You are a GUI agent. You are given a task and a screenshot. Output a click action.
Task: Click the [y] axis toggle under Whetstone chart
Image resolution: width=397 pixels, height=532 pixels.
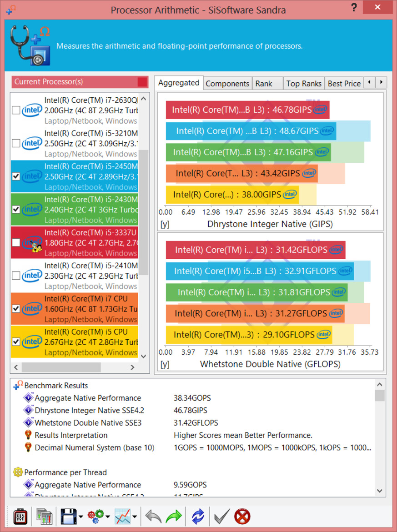tap(165, 364)
